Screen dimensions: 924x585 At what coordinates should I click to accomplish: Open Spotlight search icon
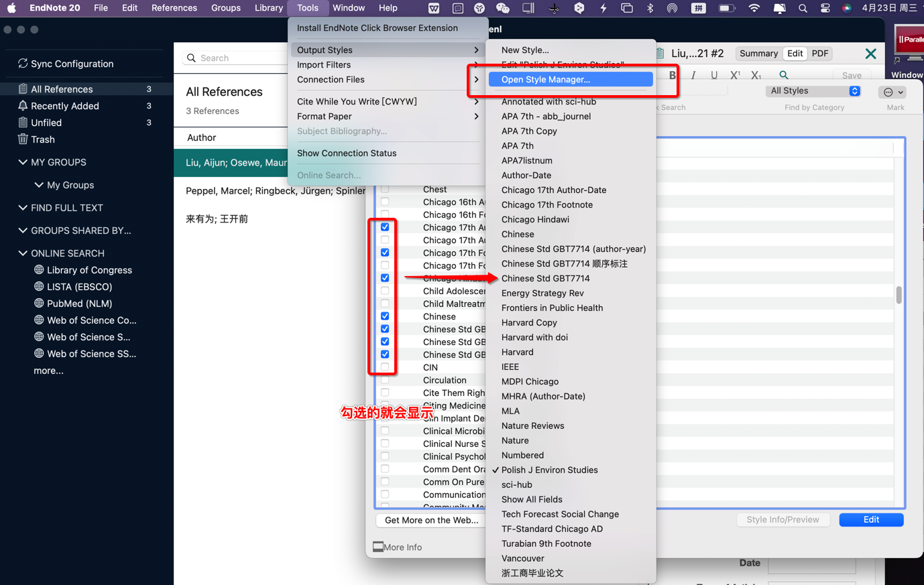tap(803, 8)
